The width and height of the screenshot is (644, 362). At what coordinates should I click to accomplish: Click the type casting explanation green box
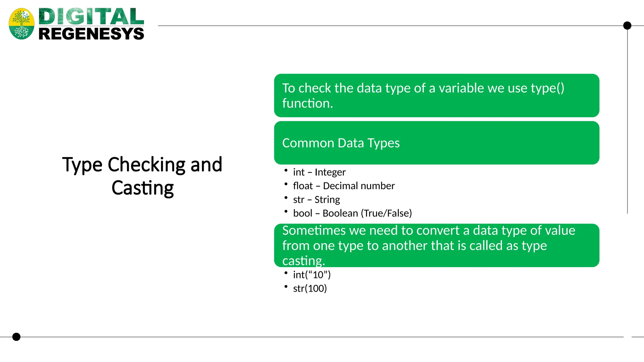coord(436,245)
